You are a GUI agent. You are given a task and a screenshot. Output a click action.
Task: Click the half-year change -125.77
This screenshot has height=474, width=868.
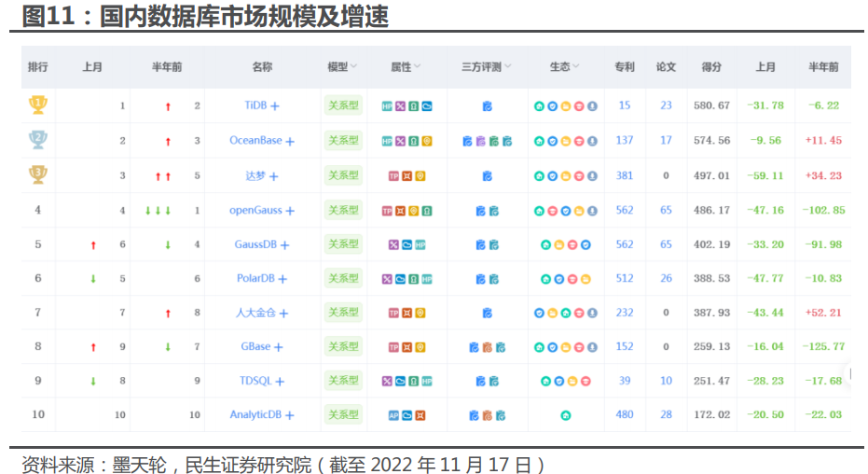coord(824,346)
